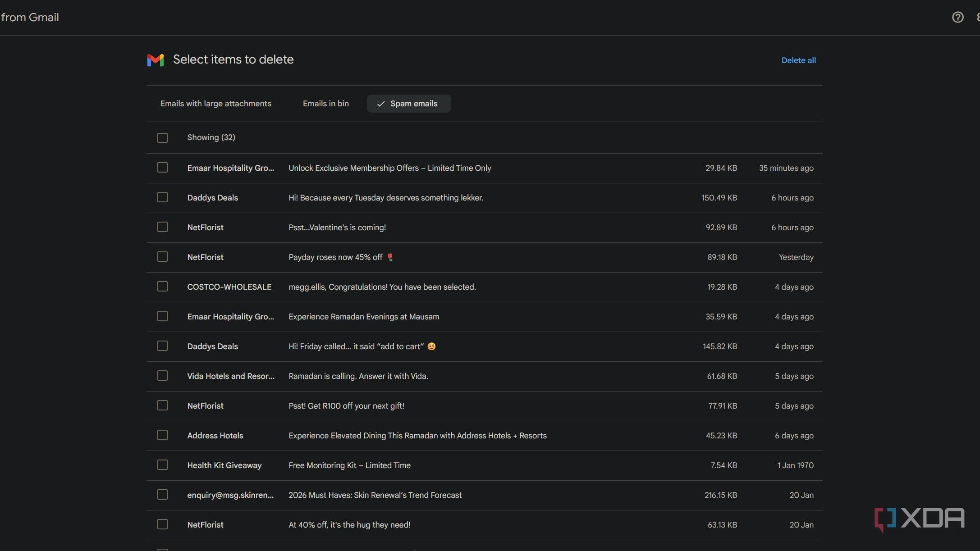Select the Health Kit Giveaway email checkbox

[x=162, y=465]
